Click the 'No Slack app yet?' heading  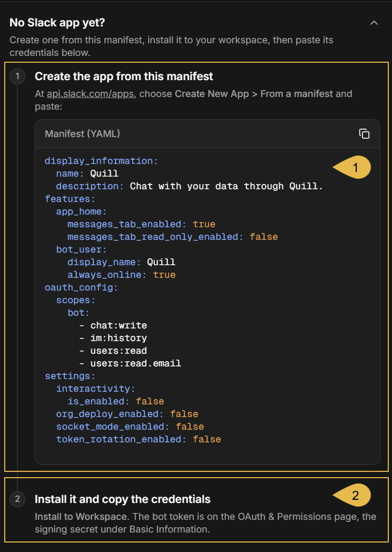[57, 23]
